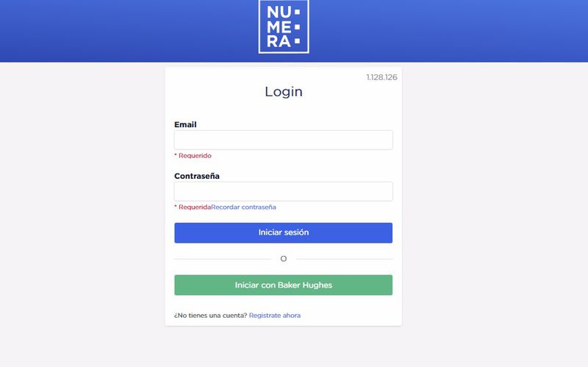This screenshot has height=367, width=588.
Task: Click the Login heading text
Action: (284, 91)
